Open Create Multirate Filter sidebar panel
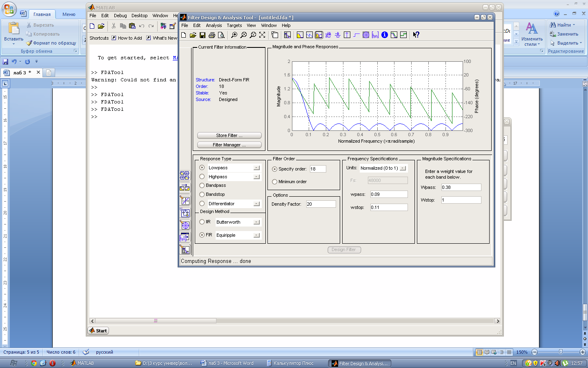 pos(185,175)
